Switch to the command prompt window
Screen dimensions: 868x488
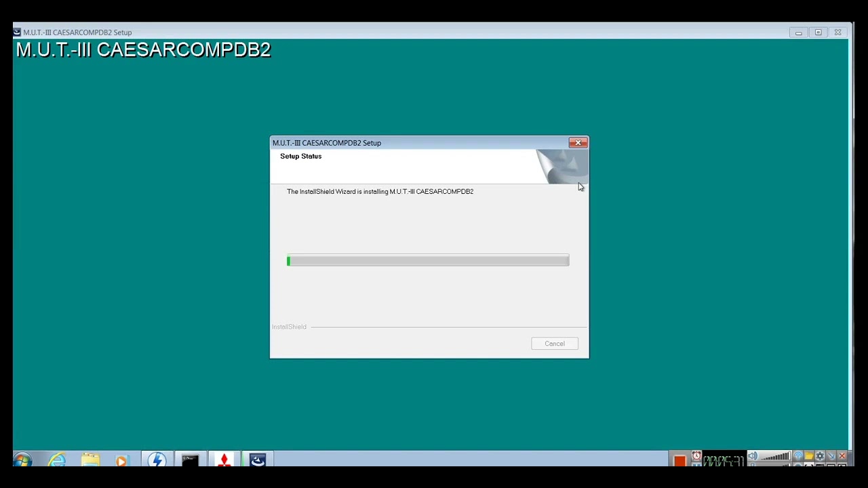point(190,460)
